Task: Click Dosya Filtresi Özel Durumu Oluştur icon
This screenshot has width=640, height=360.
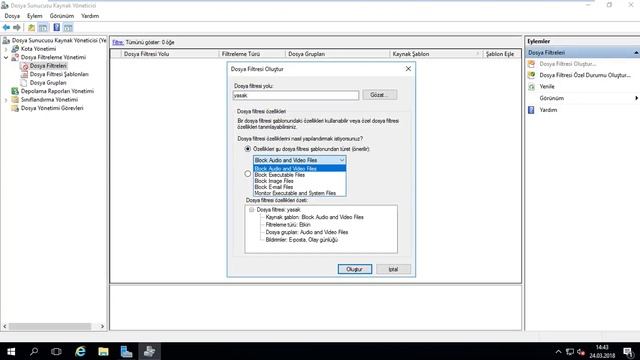Action: point(531,75)
